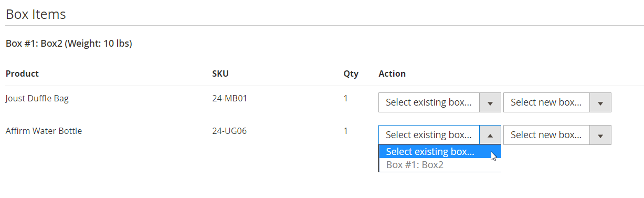The width and height of the screenshot is (644, 198).
Task: Click 'Select existing box...' field for Affirm Water Bottle
Action: 440,135
